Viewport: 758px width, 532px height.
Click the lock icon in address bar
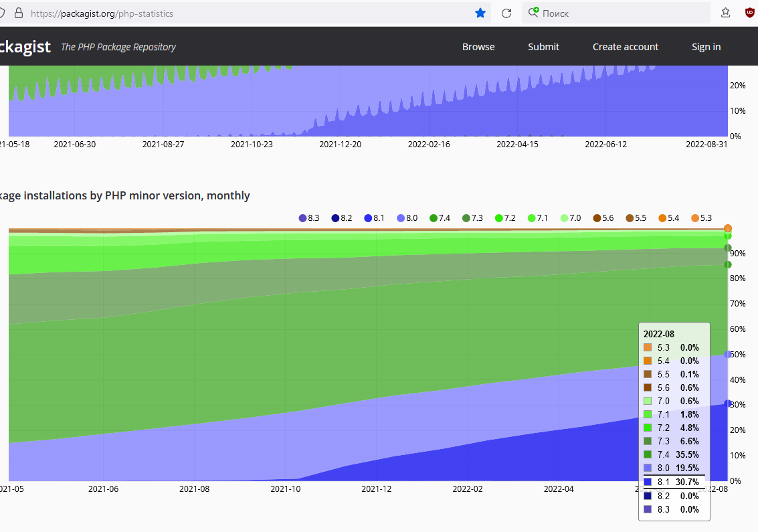19,13
